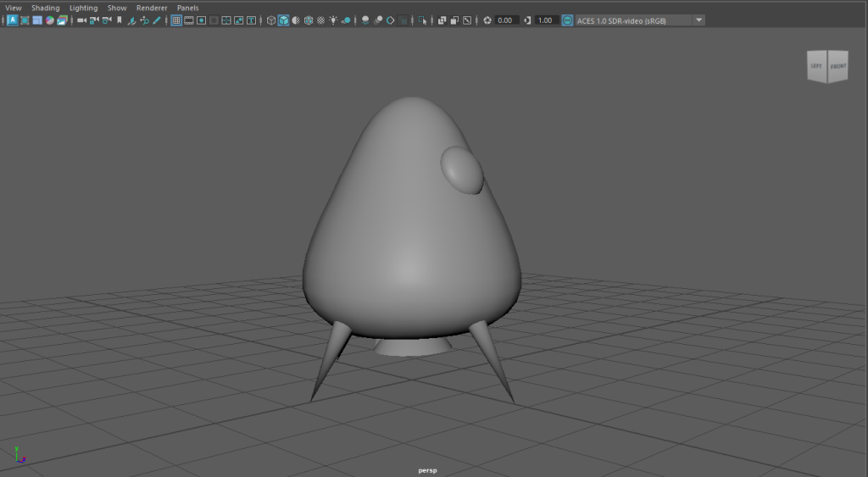
Task: Toggle Use All Lights bulb icon
Action: (x=333, y=19)
